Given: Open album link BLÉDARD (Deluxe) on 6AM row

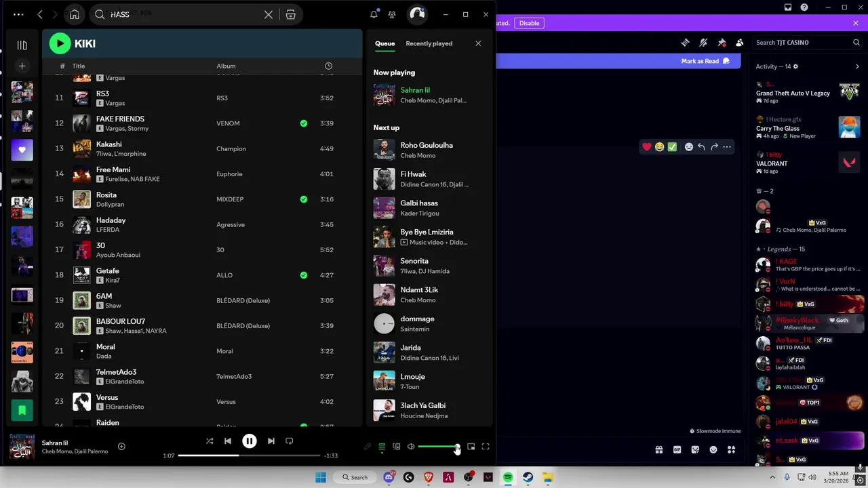Looking at the screenshot, I should pyautogui.click(x=243, y=300).
